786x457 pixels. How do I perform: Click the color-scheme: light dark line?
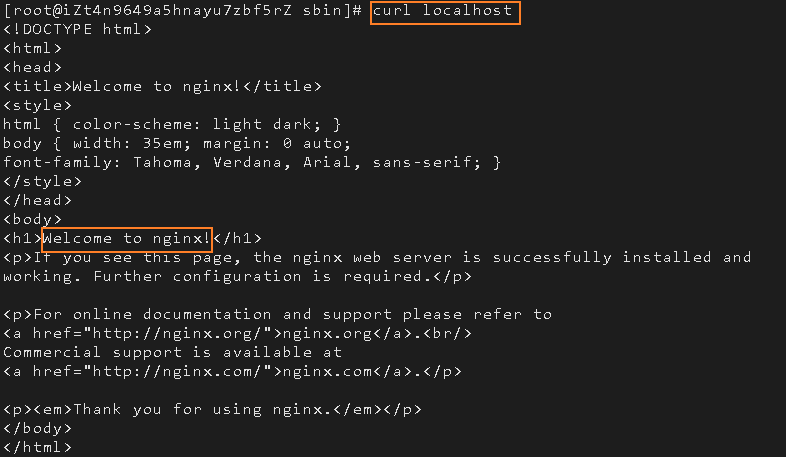[x=172, y=124]
